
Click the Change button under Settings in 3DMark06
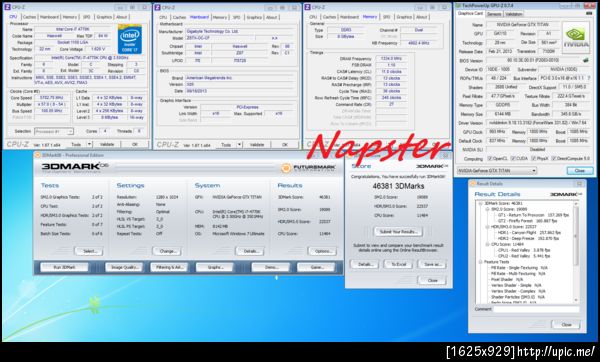[167, 251]
